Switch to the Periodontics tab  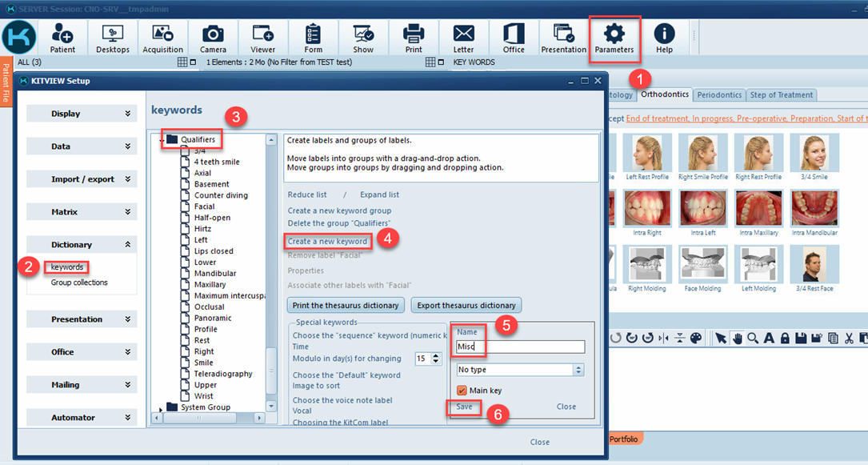[x=718, y=94]
